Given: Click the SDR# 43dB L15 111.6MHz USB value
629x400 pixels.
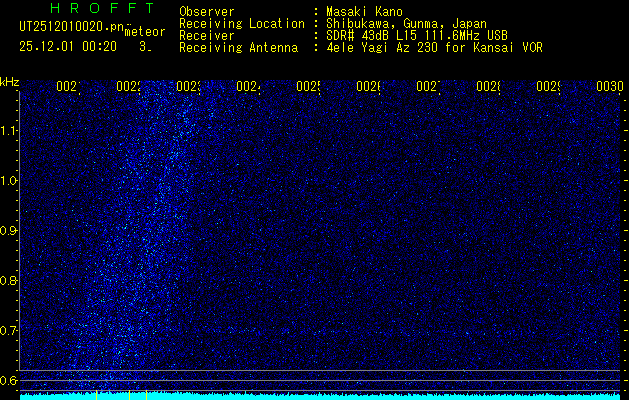Looking at the screenshot, I should coord(417,36).
